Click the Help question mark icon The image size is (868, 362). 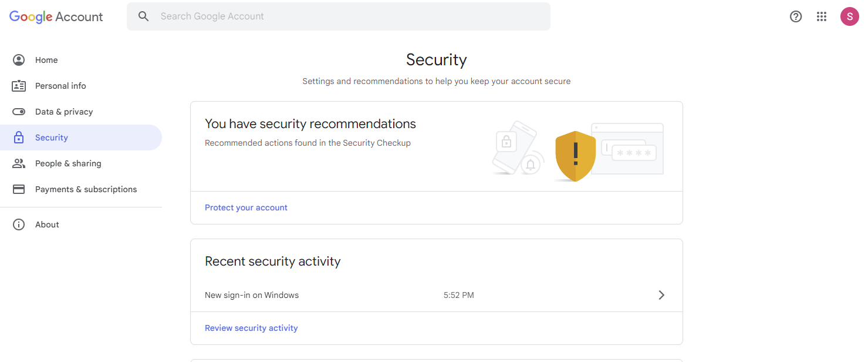796,16
